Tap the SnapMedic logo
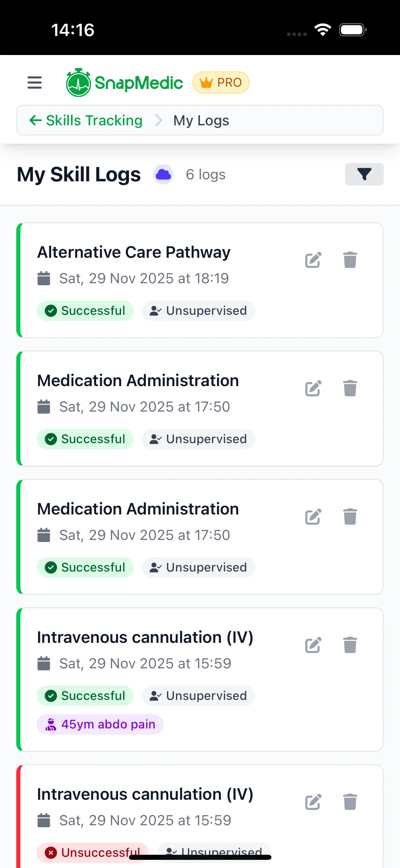 tap(125, 83)
